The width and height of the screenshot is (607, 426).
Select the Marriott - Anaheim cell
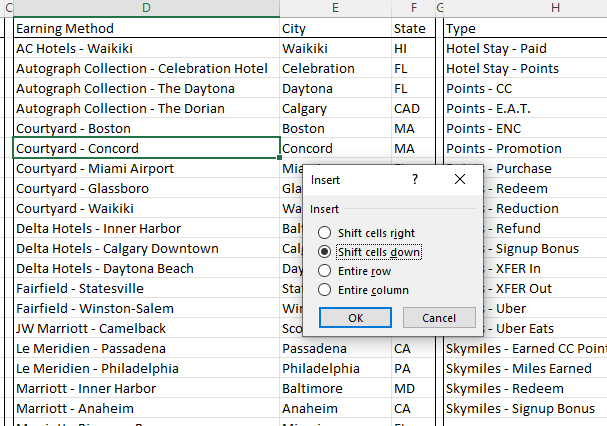tap(146, 409)
